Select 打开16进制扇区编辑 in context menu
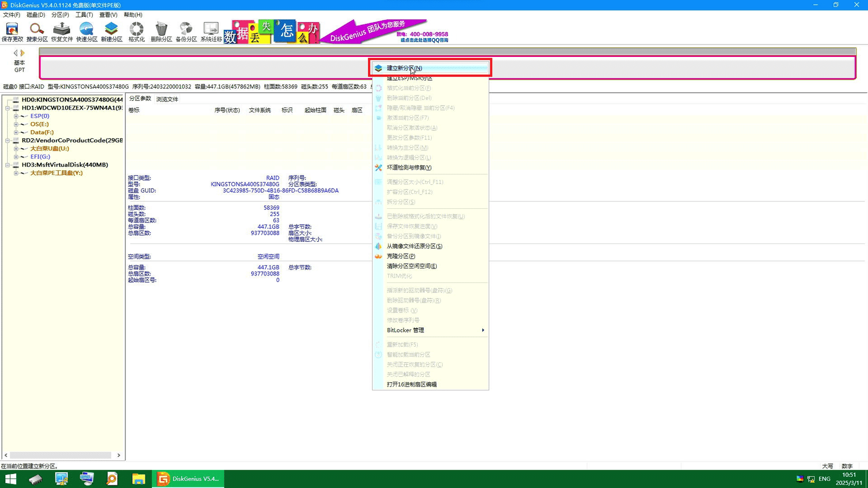This screenshot has height=488, width=868. [431, 384]
